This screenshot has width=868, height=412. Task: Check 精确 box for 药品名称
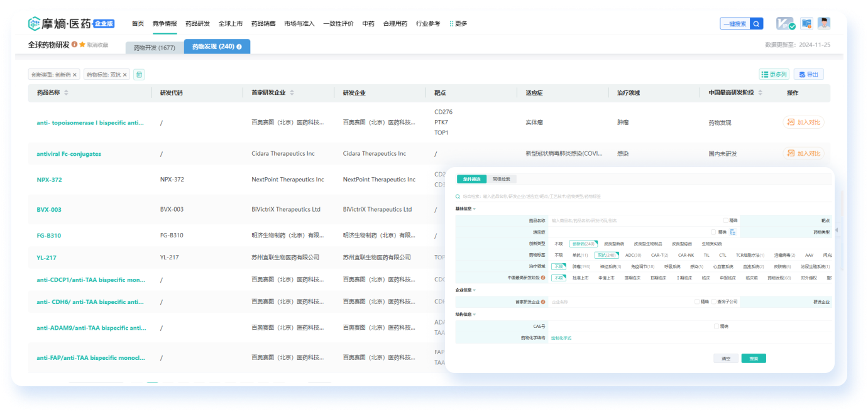click(726, 220)
